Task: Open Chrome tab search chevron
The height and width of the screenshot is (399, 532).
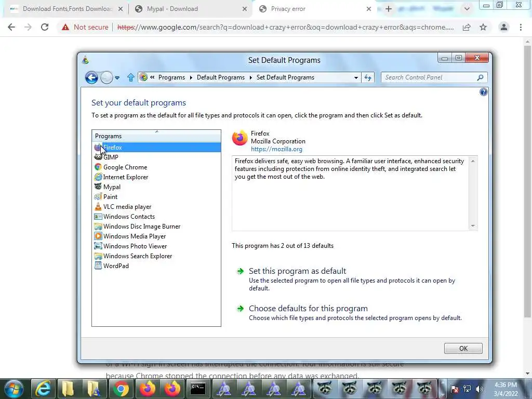Action: (467, 9)
